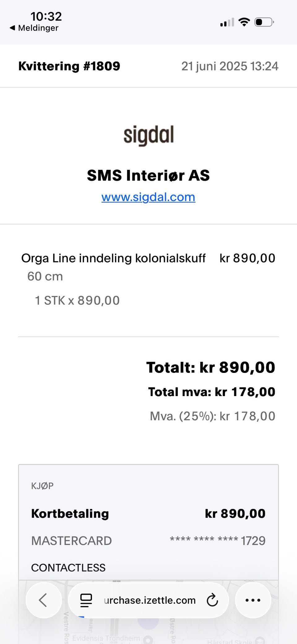Tap the Kvittering #1809 heading
Viewport: 297px width, 644px height.
(69, 66)
